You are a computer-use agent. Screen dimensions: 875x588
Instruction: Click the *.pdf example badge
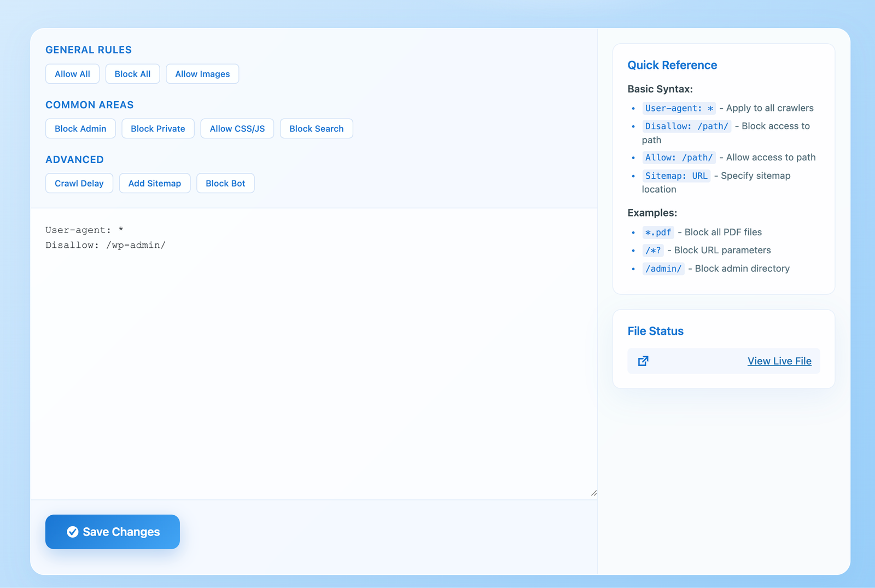point(658,232)
